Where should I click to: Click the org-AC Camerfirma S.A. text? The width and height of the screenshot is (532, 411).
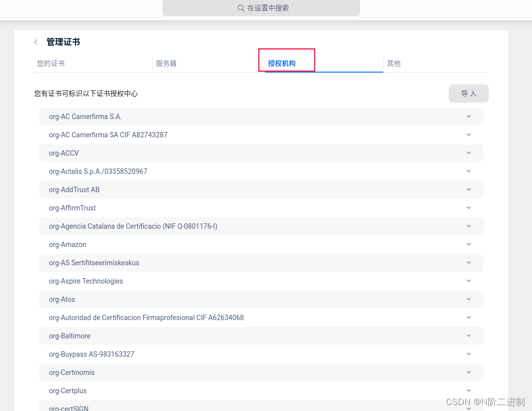pos(85,117)
